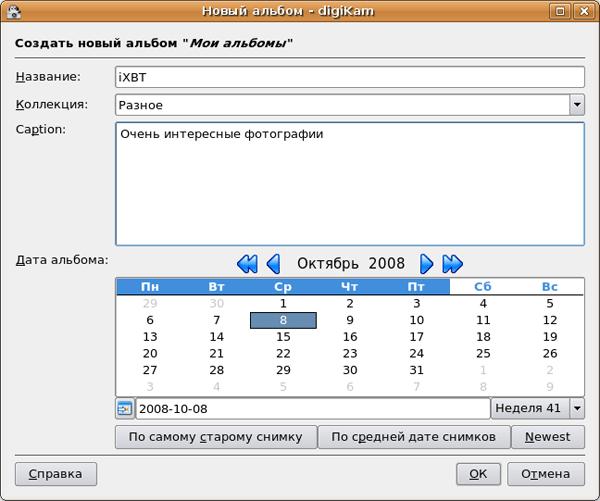Select October 22 in calendar

pos(283,354)
